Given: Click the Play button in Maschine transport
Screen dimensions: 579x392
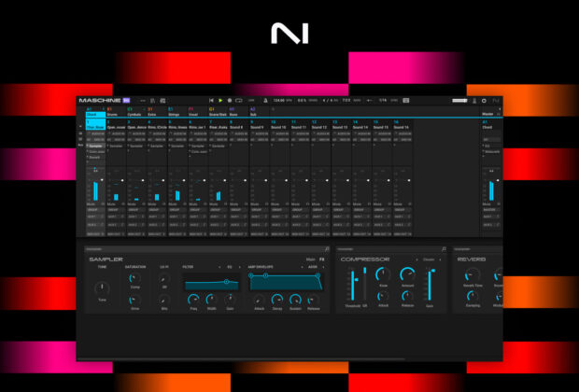Looking at the screenshot, I should tap(220, 101).
